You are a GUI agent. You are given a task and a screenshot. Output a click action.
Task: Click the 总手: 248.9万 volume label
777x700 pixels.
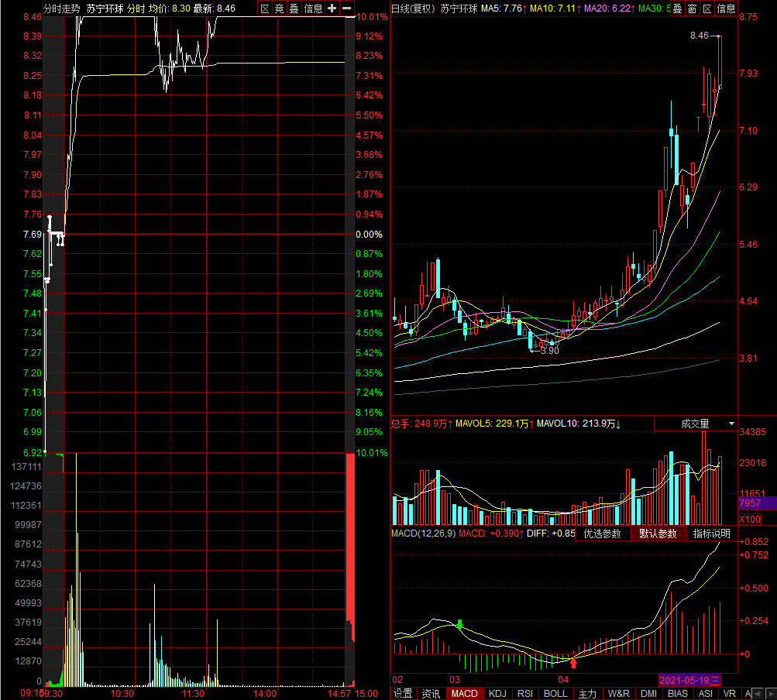coord(421,424)
